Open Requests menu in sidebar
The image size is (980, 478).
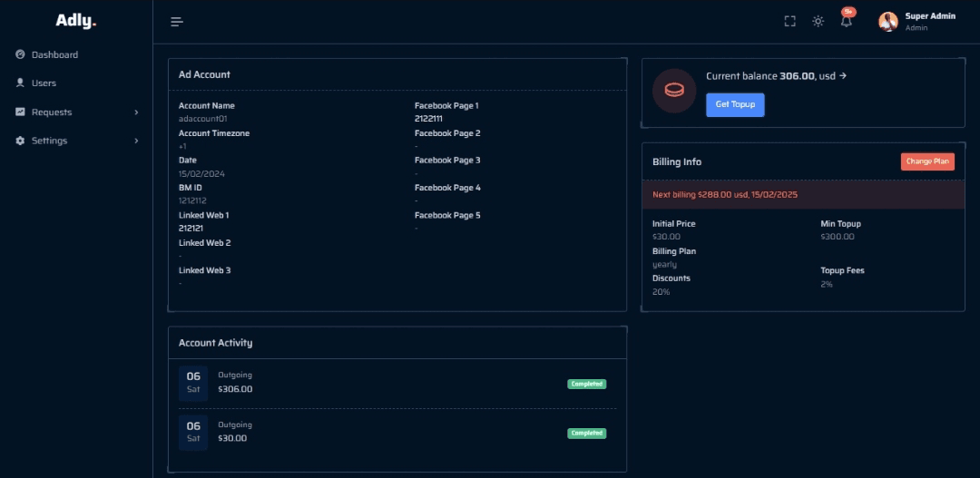52,112
